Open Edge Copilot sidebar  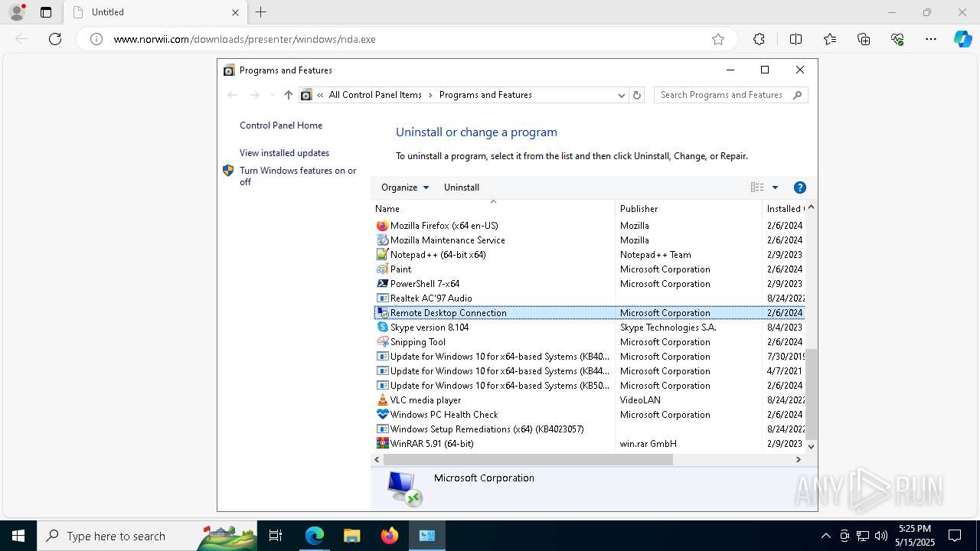(962, 39)
